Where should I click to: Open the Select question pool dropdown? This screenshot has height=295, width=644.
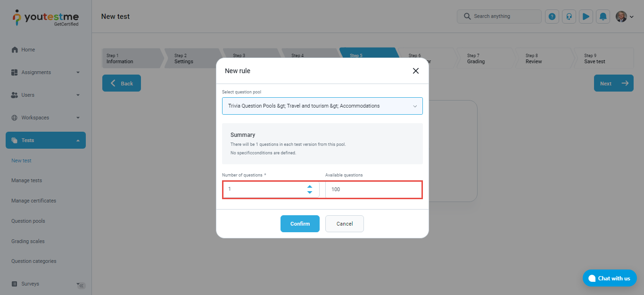(x=322, y=106)
